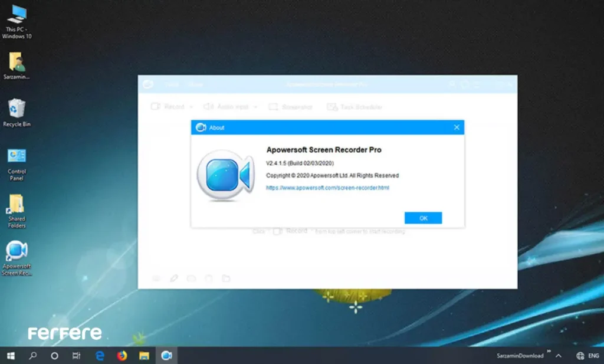
Task: Click the Record button in main window
Action: pos(168,107)
